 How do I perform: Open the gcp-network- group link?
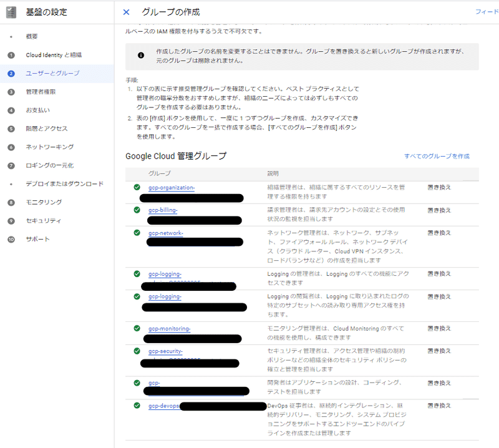click(166, 233)
